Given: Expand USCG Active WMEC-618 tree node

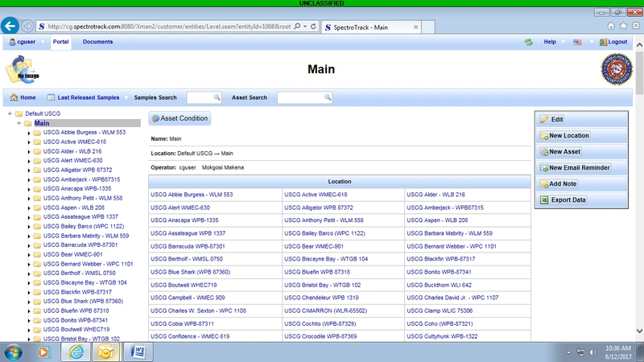Looking at the screenshot, I should pyautogui.click(x=29, y=142).
